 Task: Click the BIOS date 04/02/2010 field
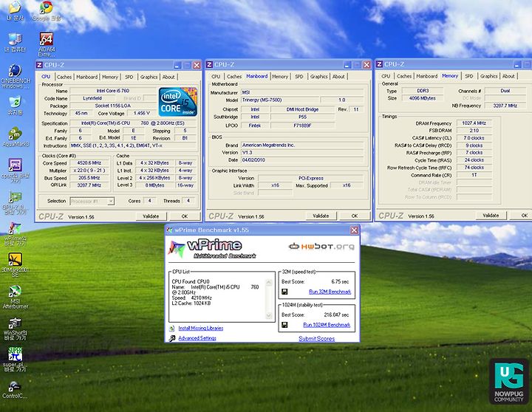pyautogui.click(x=302, y=160)
